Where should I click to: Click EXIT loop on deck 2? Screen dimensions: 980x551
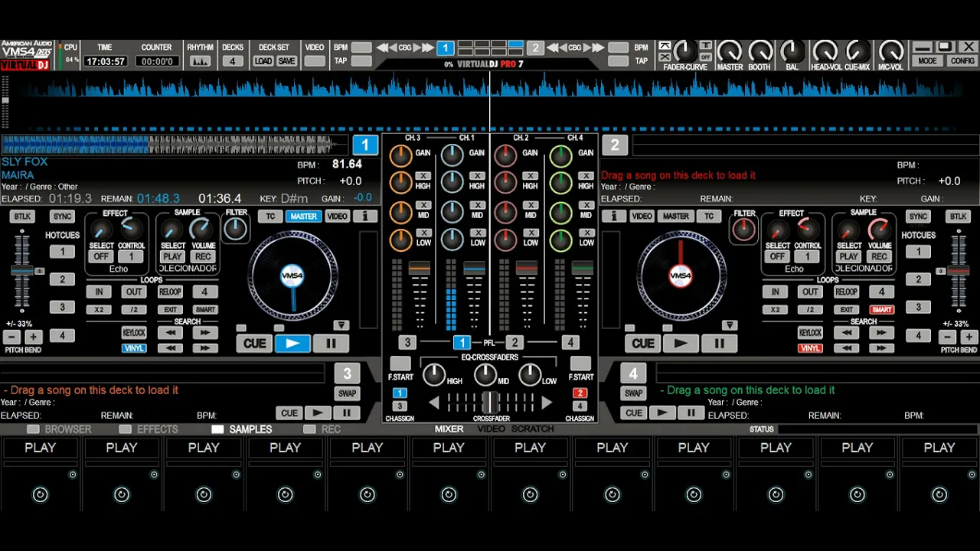(846, 310)
